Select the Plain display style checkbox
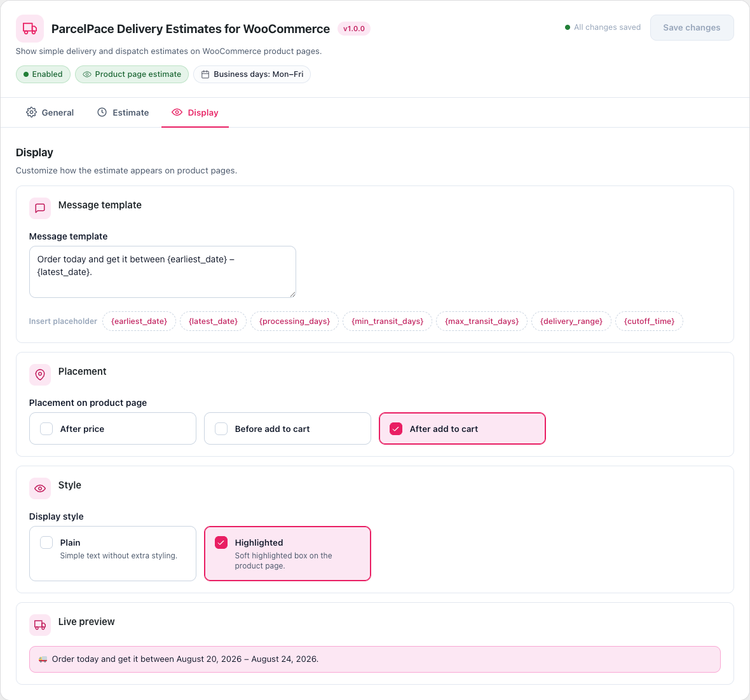Screen dimensions: 750x700 pos(46,542)
